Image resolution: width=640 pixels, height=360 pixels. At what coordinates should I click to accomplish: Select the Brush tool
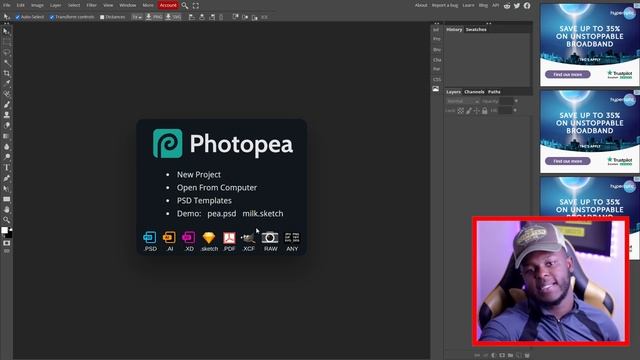pyautogui.click(x=6, y=104)
